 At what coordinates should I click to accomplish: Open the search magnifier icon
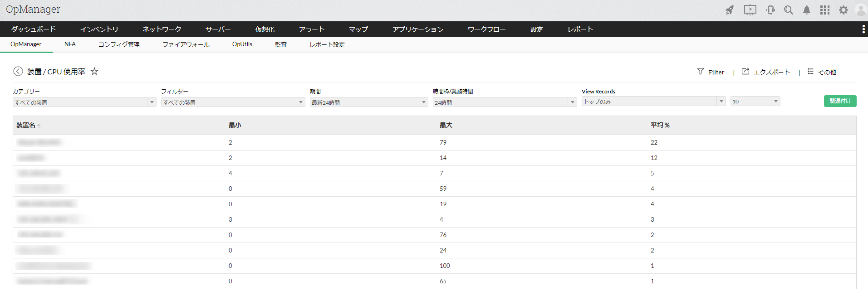coord(789,10)
